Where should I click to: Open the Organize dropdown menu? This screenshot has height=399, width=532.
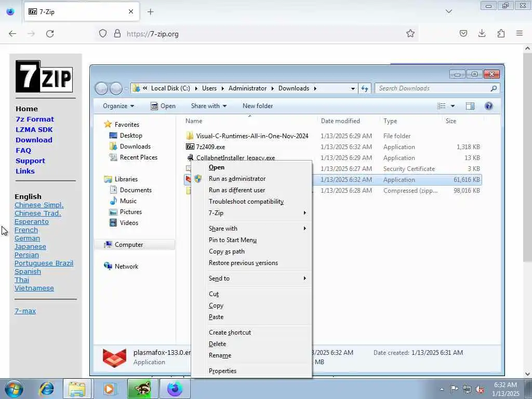click(x=118, y=106)
